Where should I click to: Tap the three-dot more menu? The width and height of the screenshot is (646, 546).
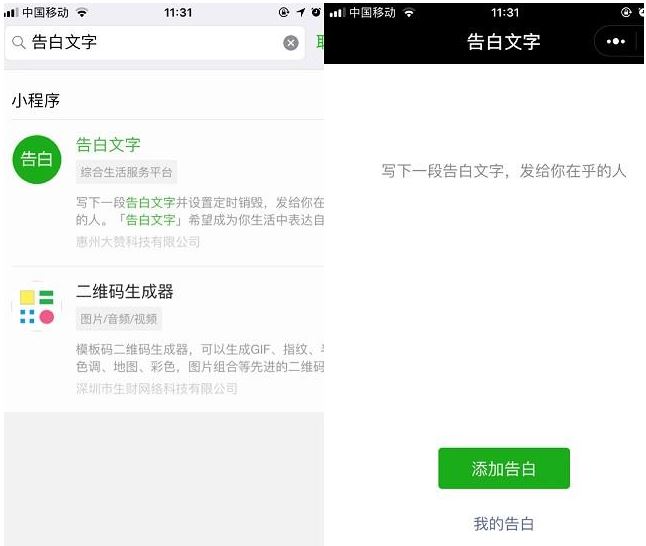coord(616,41)
